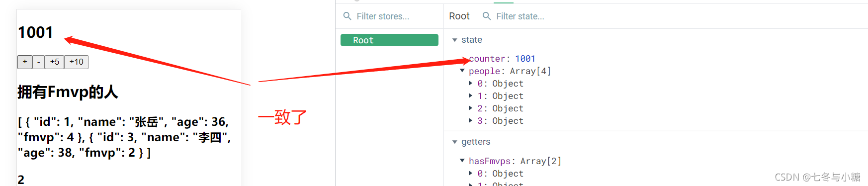Viewport: 868px width, 186px height.
Task: Collapse the hasFmvps Array[2] node
Action: click(462, 161)
